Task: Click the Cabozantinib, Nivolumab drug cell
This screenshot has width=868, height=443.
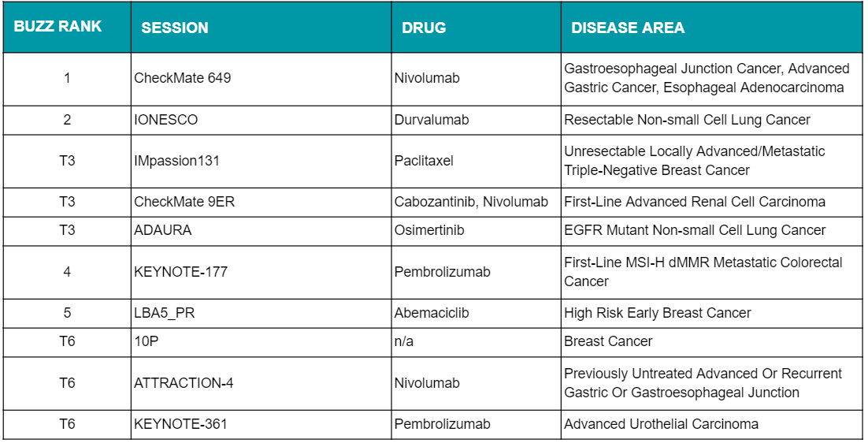Action: tap(476, 202)
